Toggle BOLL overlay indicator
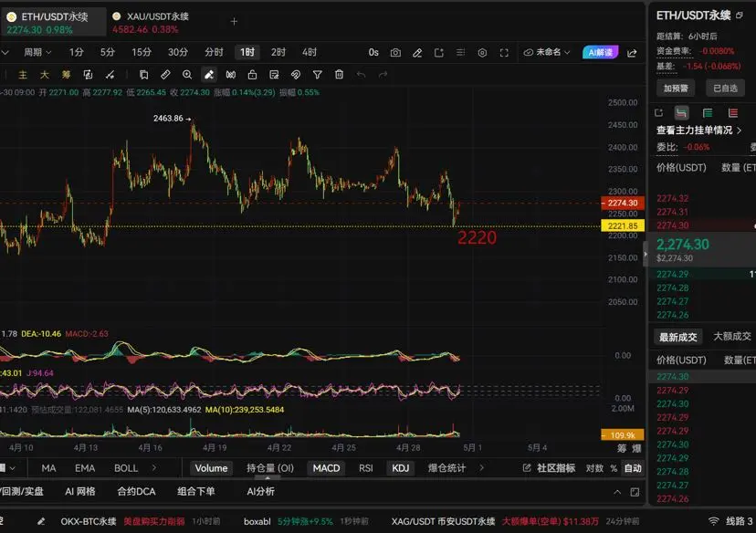 126,468
